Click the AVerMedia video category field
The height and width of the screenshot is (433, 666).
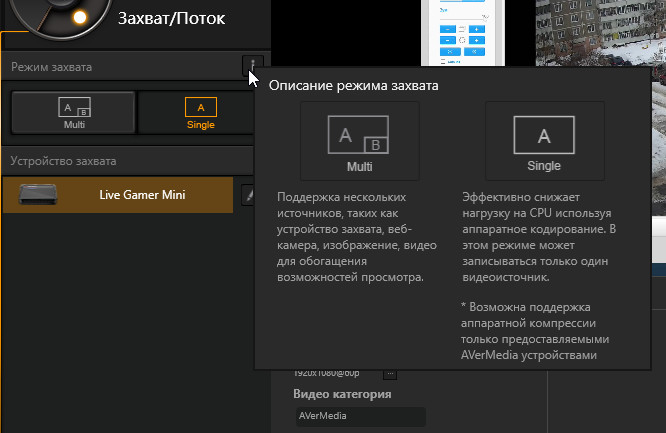tap(361, 416)
